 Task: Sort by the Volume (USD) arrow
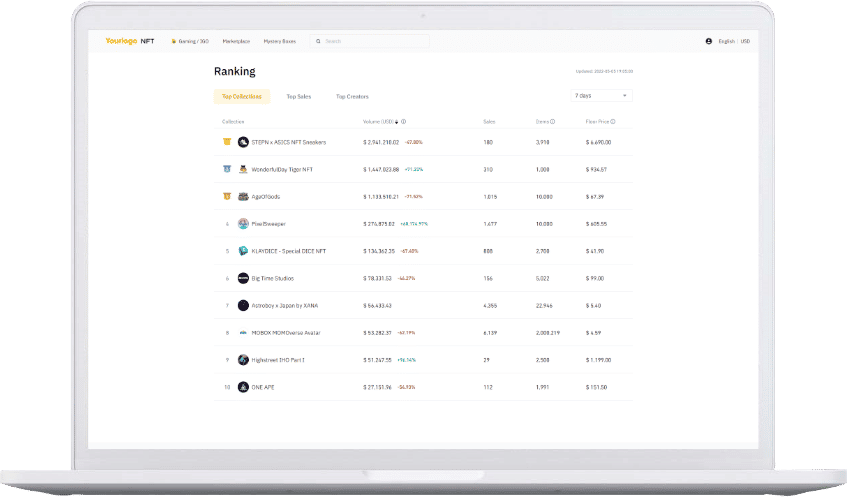pyautogui.click(x=398, y=121)
